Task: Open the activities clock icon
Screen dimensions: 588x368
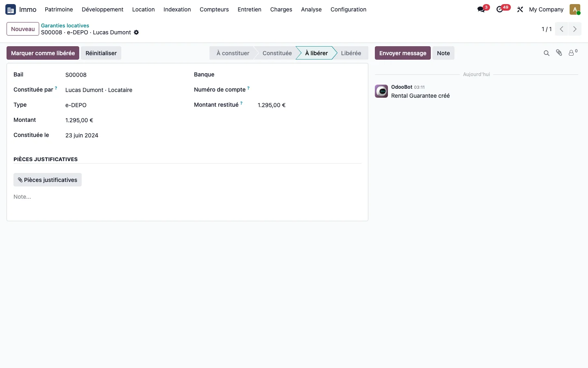Action: [500, 9]
